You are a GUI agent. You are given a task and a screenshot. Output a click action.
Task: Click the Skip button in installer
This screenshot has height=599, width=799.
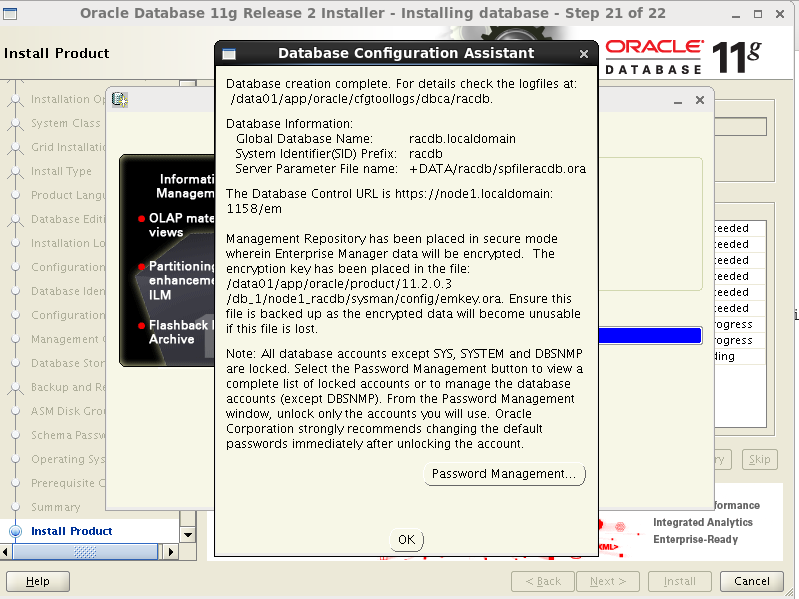[760, 459]
